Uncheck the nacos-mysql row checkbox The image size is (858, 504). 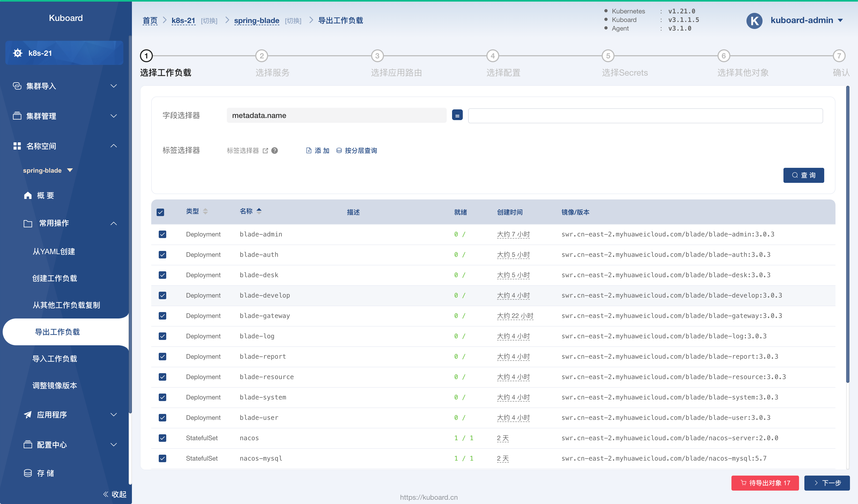point(162,458)
